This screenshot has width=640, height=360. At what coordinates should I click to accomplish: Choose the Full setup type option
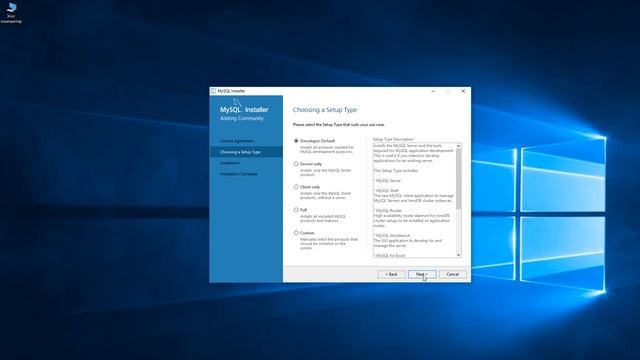pyautogui.click(x=296, y=210)
